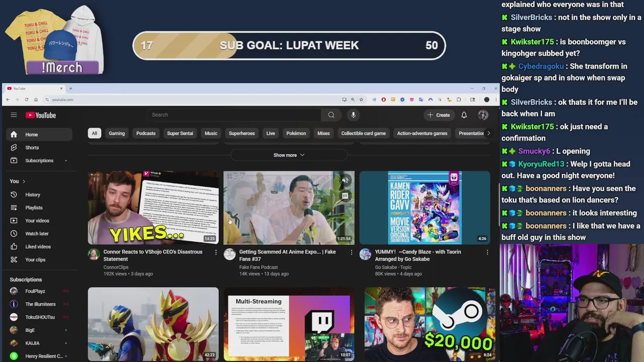Image resolution: width=644 pixels, height=362 pixels.
Task: Open Playlists in sidebar
Action: (x=39, y=208)
